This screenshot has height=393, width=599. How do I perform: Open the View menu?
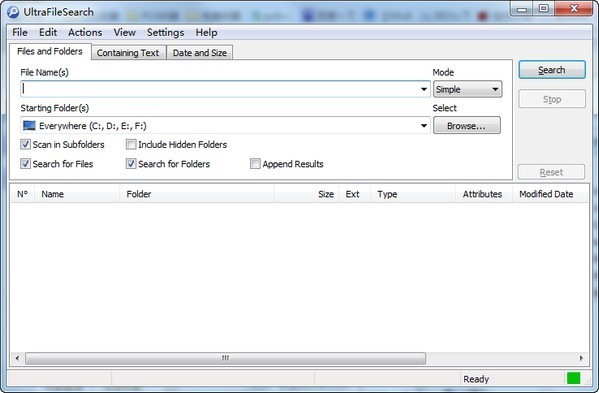[x=125, y=32]
